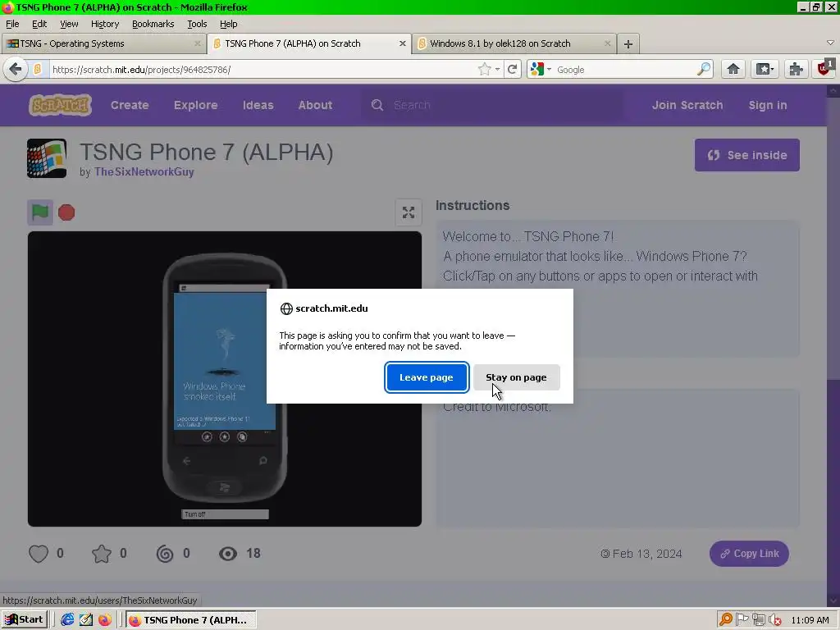Click the URL address bar
The height and width of the screenshot is (630, 840).
(x=262, y=70)
